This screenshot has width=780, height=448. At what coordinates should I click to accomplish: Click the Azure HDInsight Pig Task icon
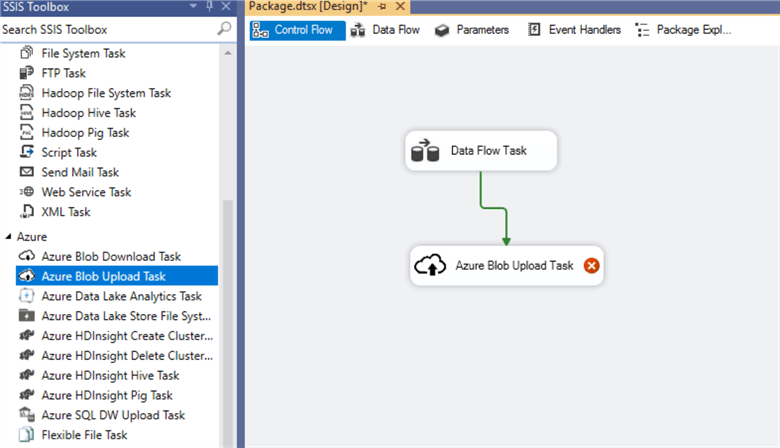tap(26, 395)
